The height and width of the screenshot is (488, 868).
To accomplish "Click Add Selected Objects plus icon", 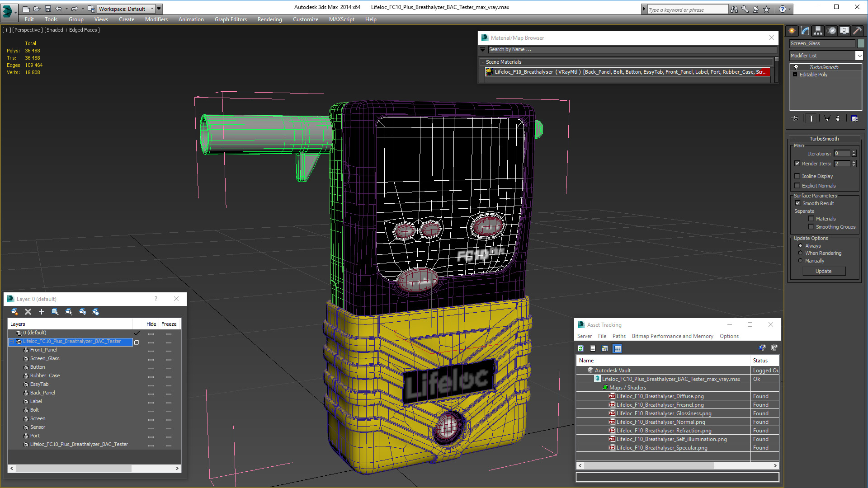I will coord(42,312).
